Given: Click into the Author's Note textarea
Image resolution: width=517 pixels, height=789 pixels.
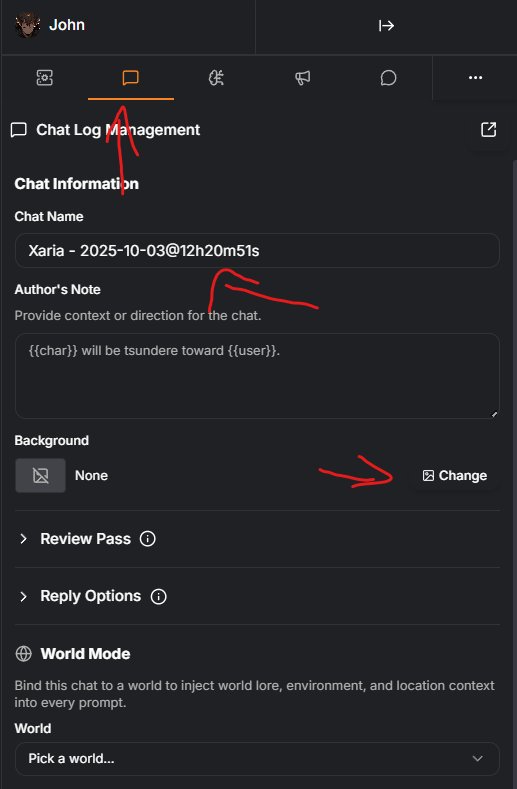Looking at the screenshot, I should click(257, 376).
